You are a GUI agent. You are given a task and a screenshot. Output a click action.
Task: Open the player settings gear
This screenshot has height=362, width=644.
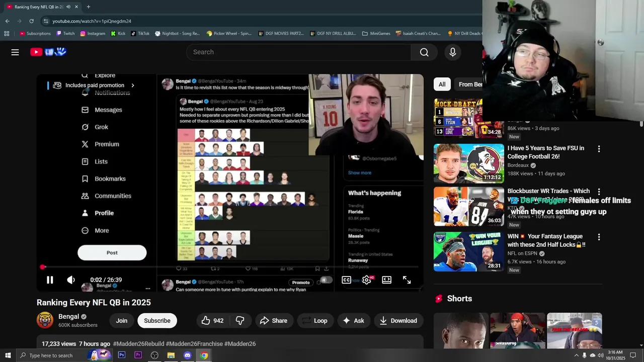coord(367,280)
